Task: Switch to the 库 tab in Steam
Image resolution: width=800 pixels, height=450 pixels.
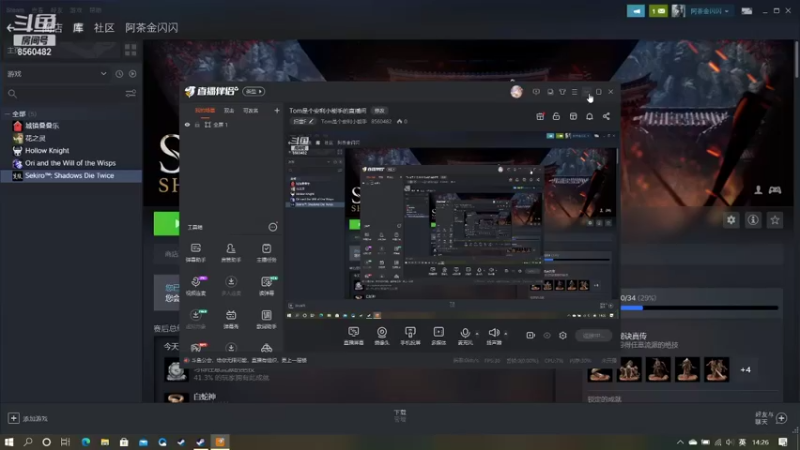Action: (78, 28)
